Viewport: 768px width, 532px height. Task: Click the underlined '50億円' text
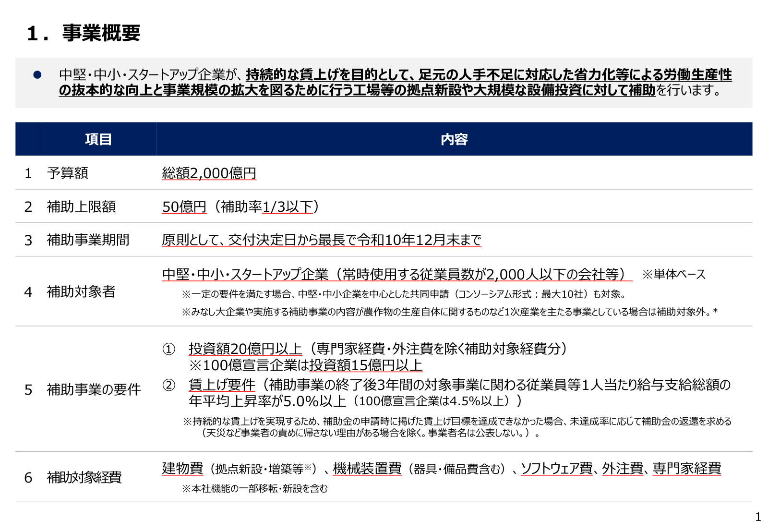click(x=184, y=206)
